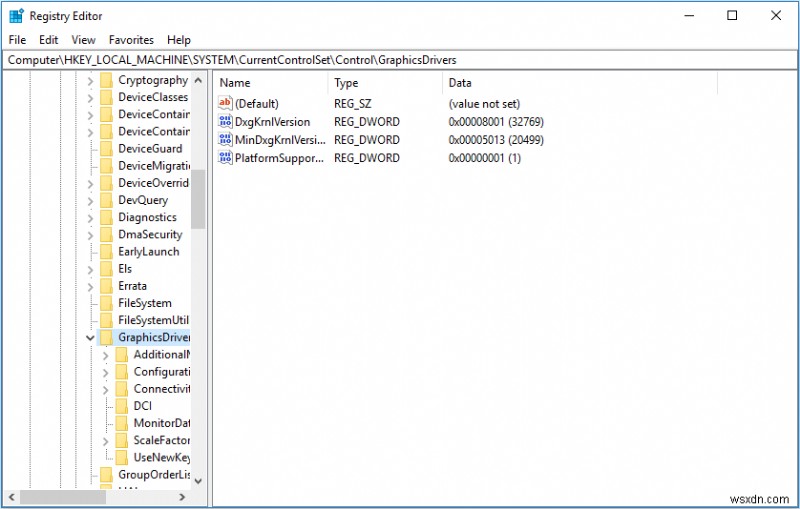Select the ScaleFactors subkey label

pyautogui.click(x=161, y=440)
